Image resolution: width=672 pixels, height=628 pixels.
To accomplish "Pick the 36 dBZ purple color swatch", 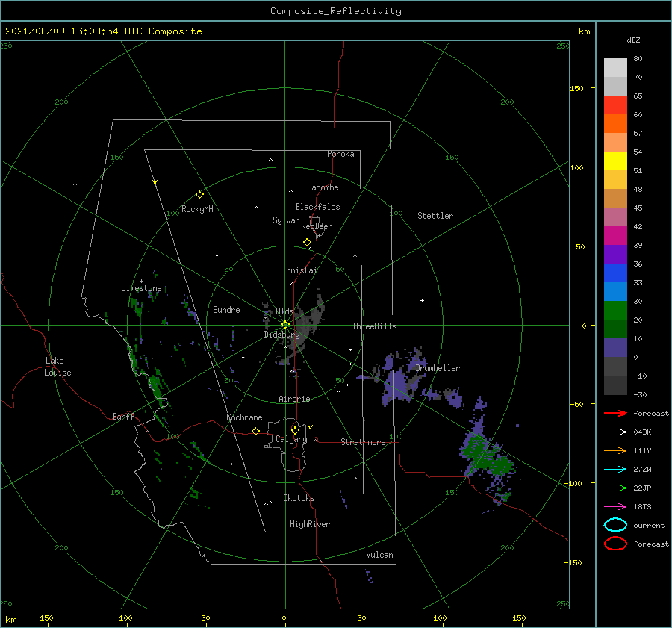I will coord(615,254).
